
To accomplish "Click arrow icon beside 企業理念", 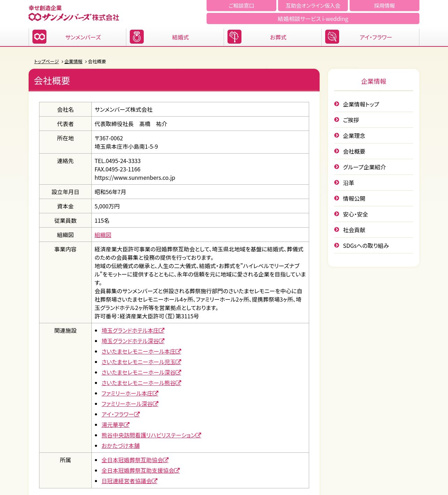I will click(x=337, y=135).
